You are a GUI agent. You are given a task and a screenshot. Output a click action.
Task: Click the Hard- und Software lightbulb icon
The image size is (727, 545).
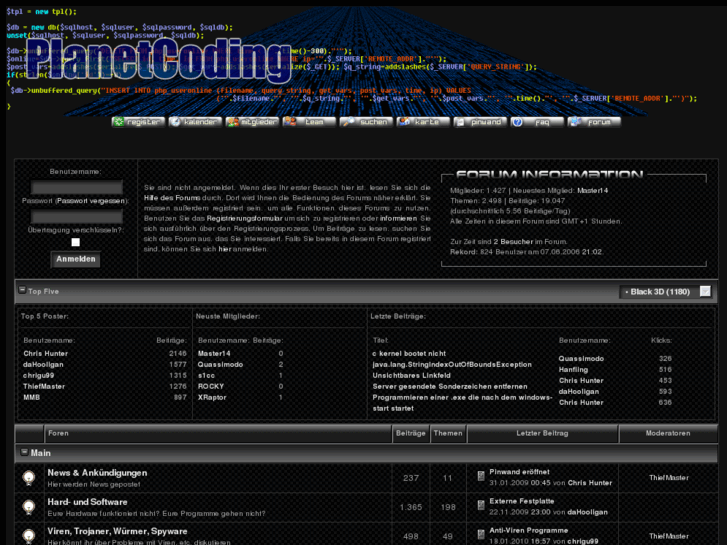tap(29, 507)
